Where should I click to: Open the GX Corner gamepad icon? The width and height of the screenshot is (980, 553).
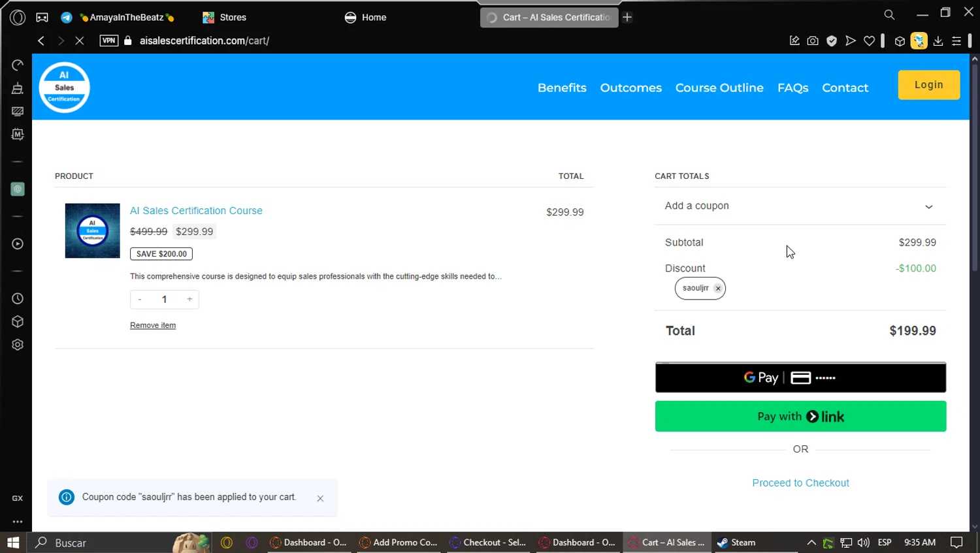[42, 18]
